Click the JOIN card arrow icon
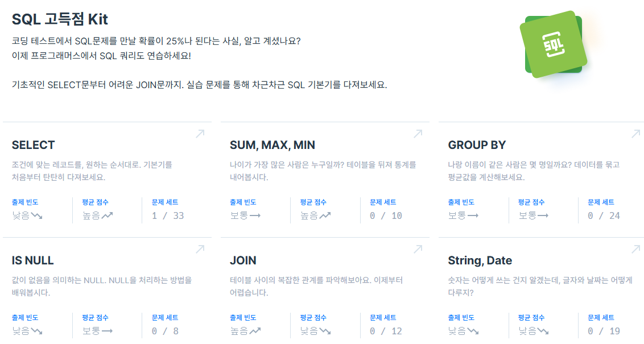644x344 pixels. 418,249
